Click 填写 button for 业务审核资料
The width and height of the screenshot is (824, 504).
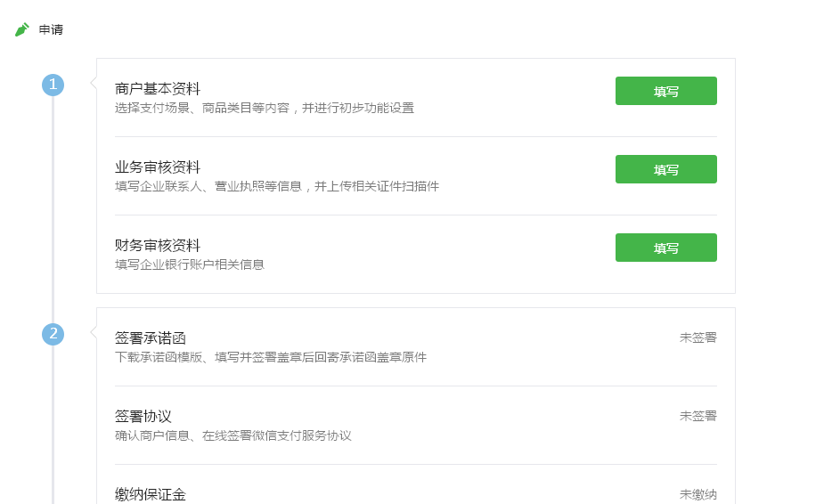[665, 169]
